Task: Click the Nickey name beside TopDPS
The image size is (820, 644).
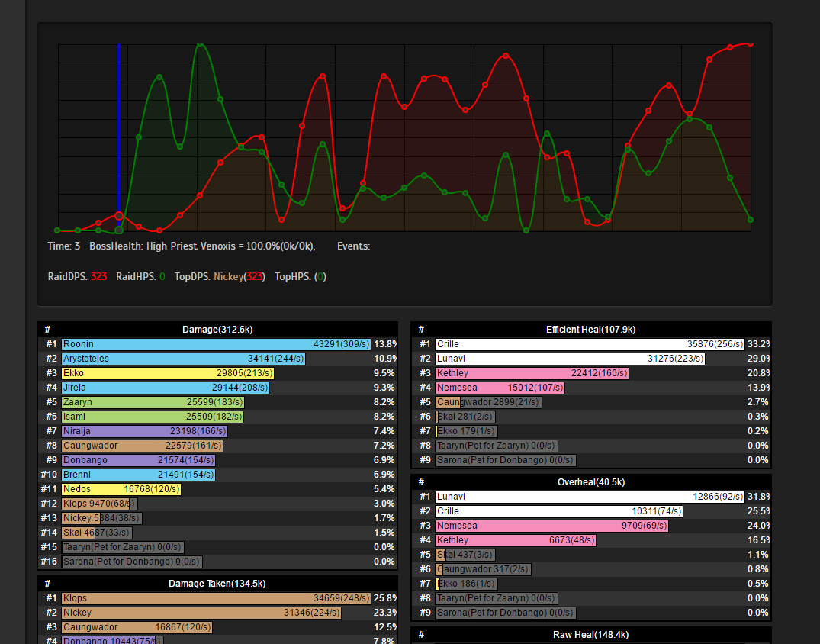Action: point(228,277)
